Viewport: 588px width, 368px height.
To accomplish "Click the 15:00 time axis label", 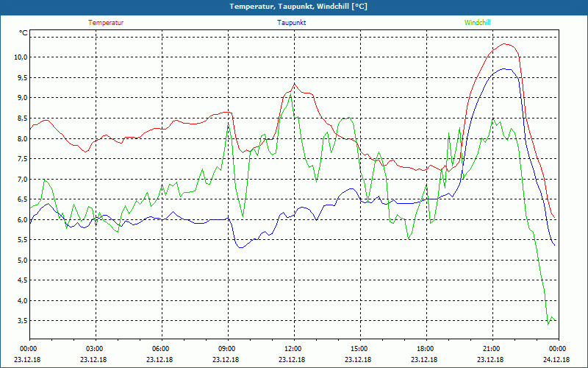I will [359, 349].
